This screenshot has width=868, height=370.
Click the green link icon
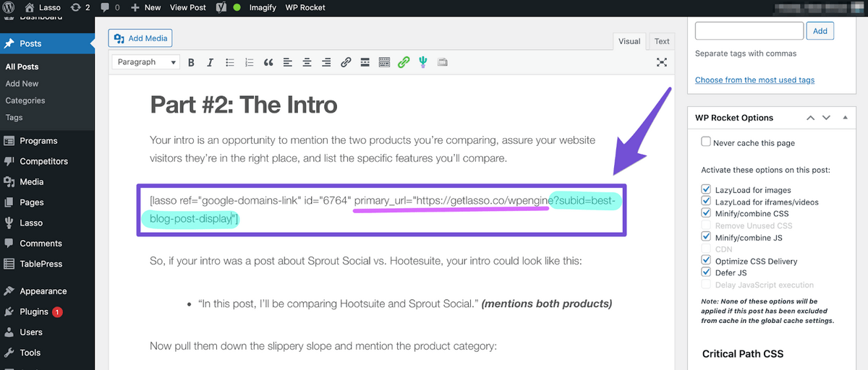click(404, 62)
